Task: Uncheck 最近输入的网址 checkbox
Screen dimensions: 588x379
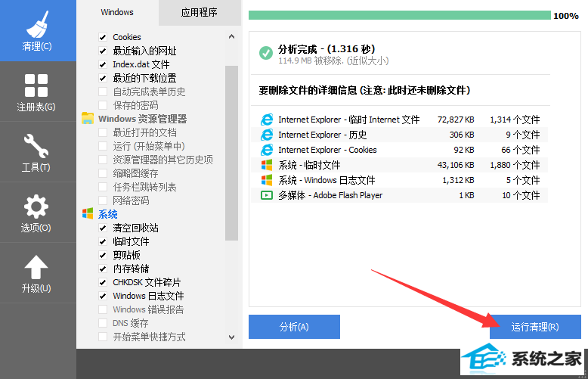Action: [103, 51]
